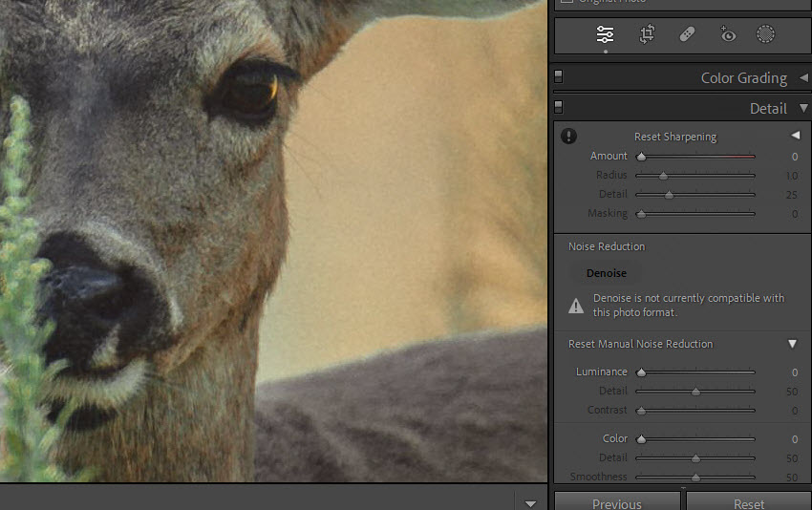This screenshot has width=812, height=510.
Task: Open the Masking circle tool
Action: click(x=765, y=34)
